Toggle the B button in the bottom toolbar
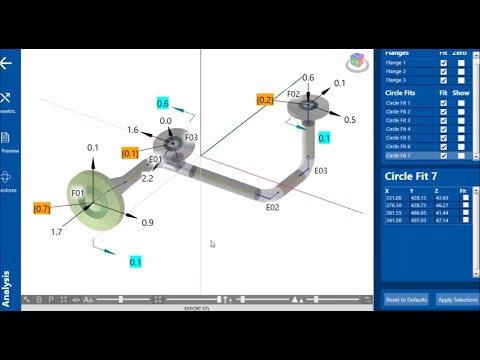Viewport: 480px width, 360px height. pos(39,299)
